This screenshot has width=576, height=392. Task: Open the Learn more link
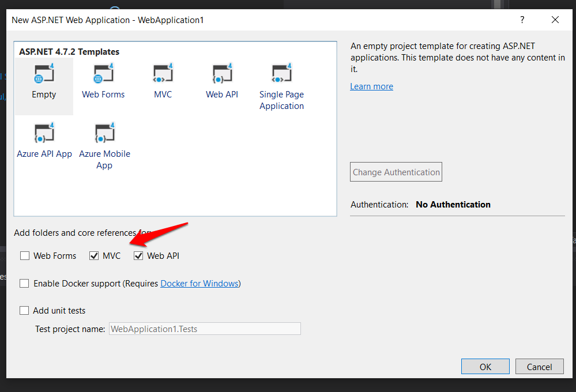tap(371, 86)
